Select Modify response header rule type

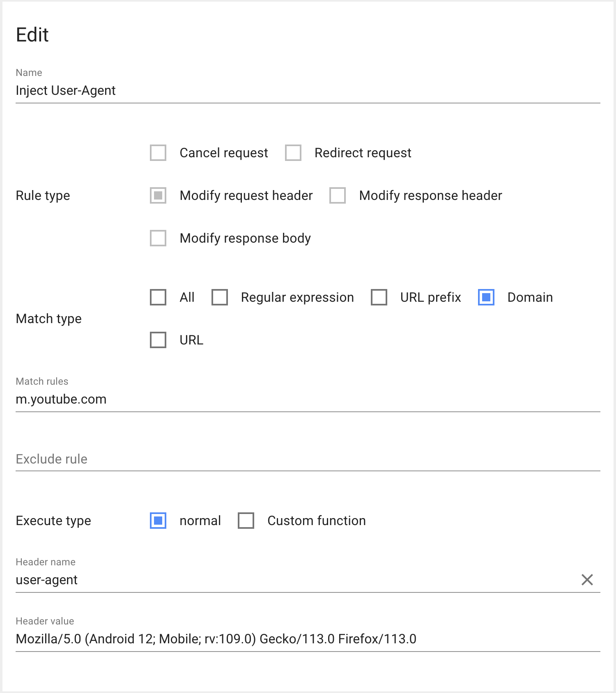[338, 195]
